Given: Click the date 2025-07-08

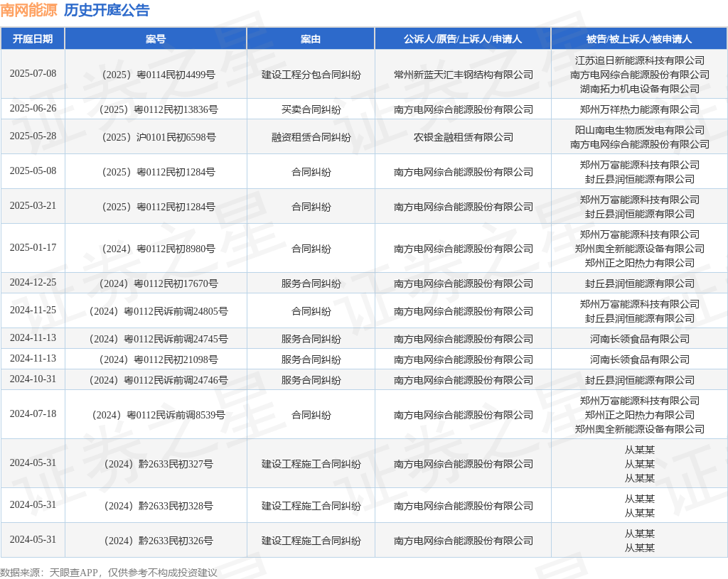Looking at the screenshot, I should click(33, 73).
